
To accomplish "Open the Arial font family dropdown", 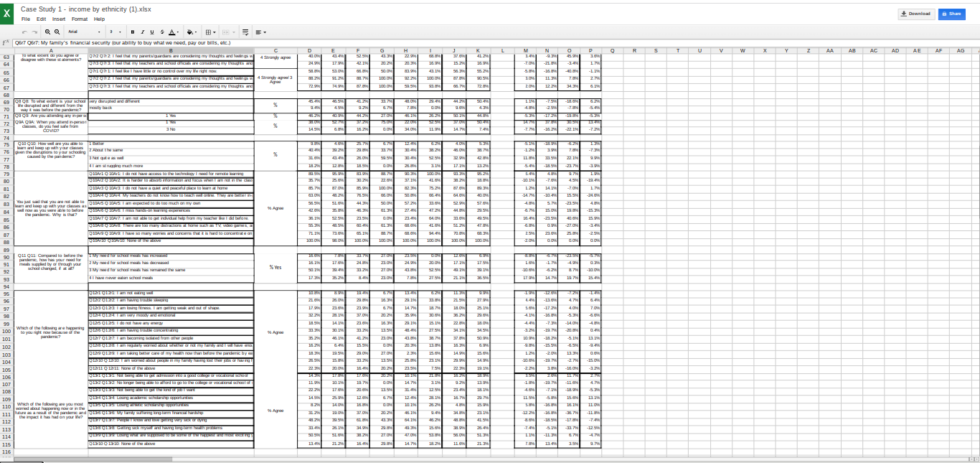I will [84, 32].
